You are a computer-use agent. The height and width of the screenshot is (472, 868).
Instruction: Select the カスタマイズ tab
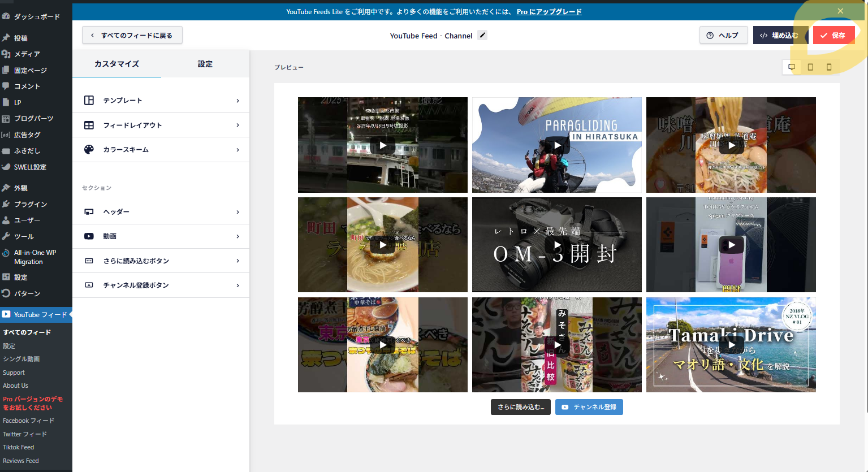click(116, 64)
